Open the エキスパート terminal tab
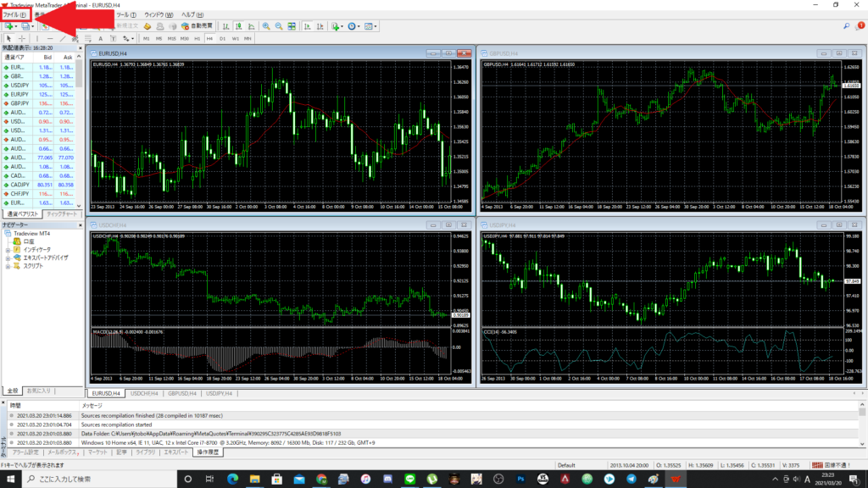The width and height of the screenshot is (868, 488). 176,452
